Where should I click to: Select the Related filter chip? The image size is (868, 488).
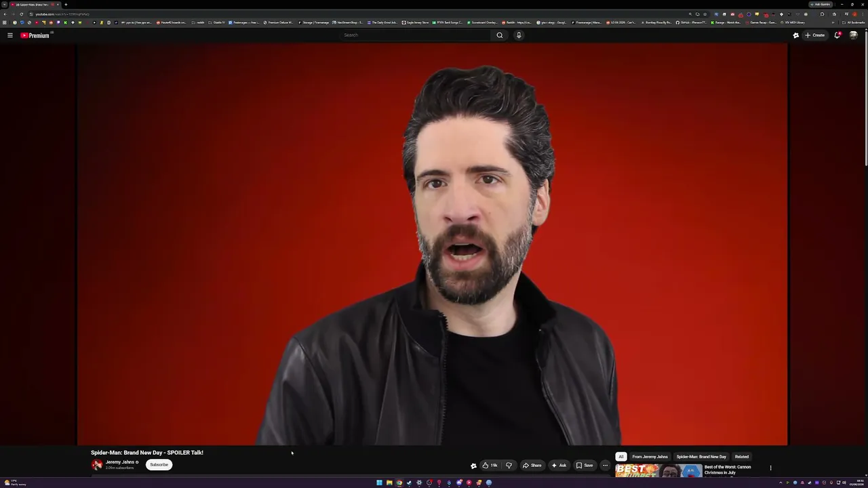[x=742, y=457]
